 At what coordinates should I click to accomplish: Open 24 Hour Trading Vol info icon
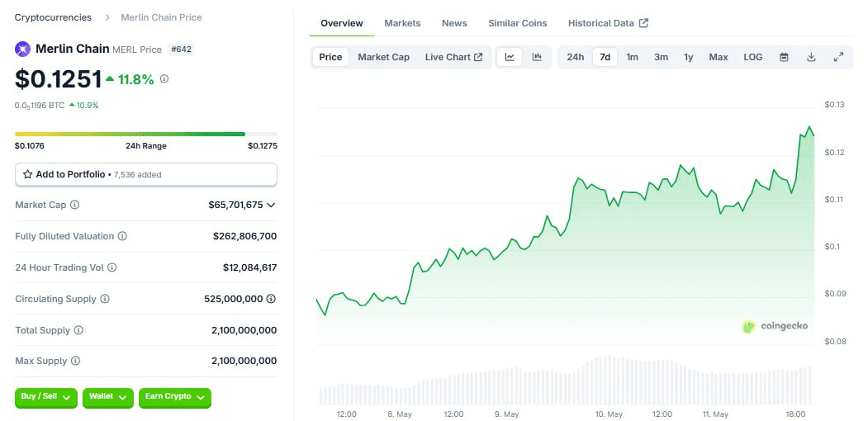coord(111,267)
